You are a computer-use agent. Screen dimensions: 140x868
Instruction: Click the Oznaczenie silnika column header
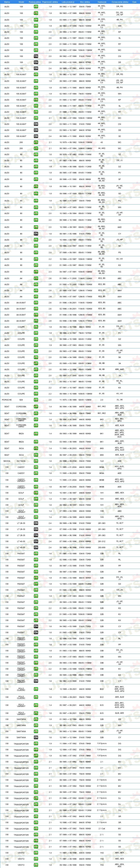point(120,2)
